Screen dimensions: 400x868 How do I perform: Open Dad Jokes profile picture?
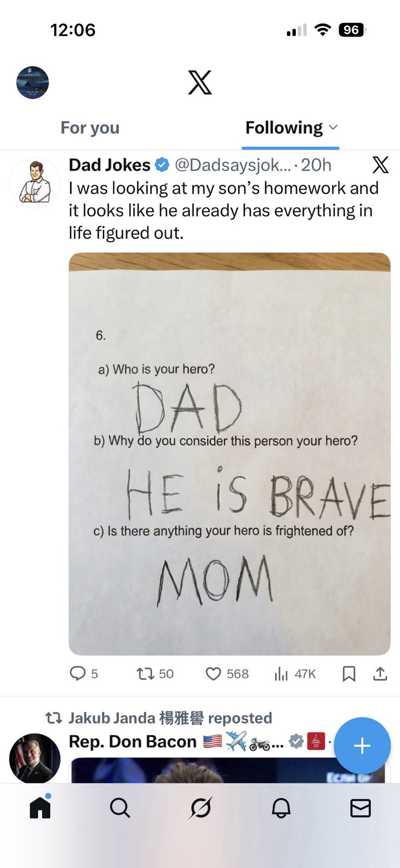click(x=35, y=183)
